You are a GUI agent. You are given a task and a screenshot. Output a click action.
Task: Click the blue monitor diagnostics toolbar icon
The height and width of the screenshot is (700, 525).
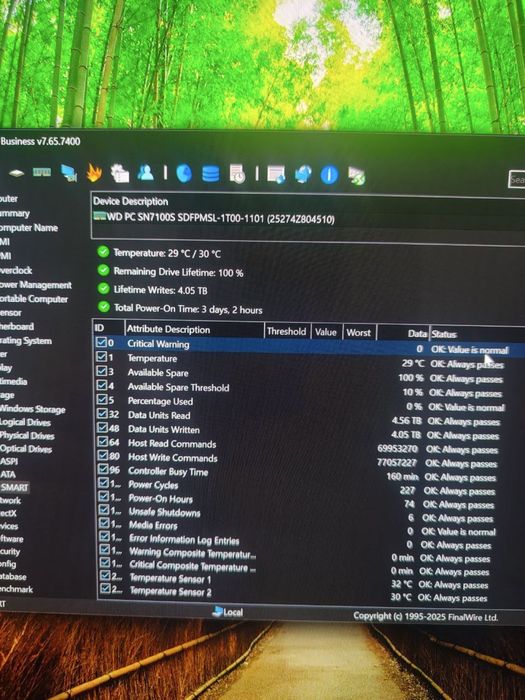(69, 173)
